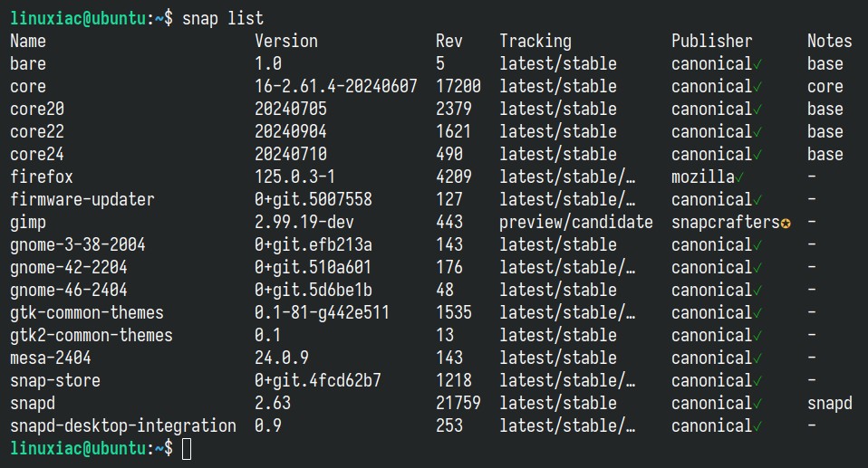Click the firefox snap name
Screen dimensions: 868x468
42,177
